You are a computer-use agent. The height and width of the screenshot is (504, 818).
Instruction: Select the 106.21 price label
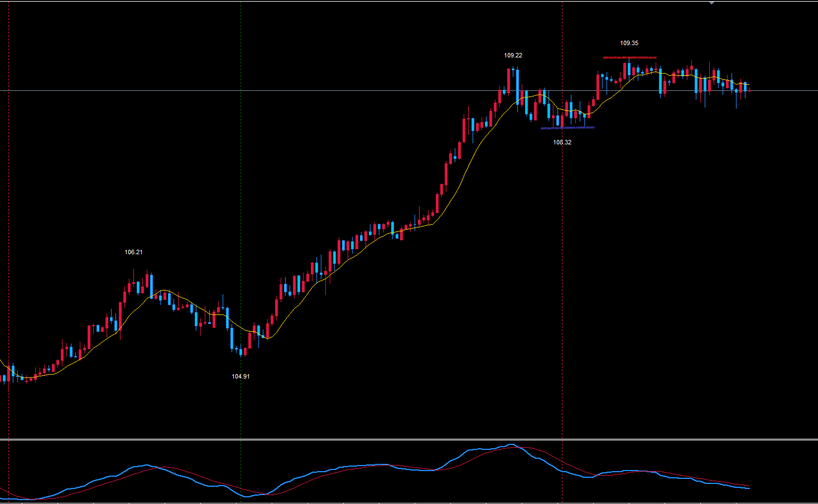[x=133, y=252]
